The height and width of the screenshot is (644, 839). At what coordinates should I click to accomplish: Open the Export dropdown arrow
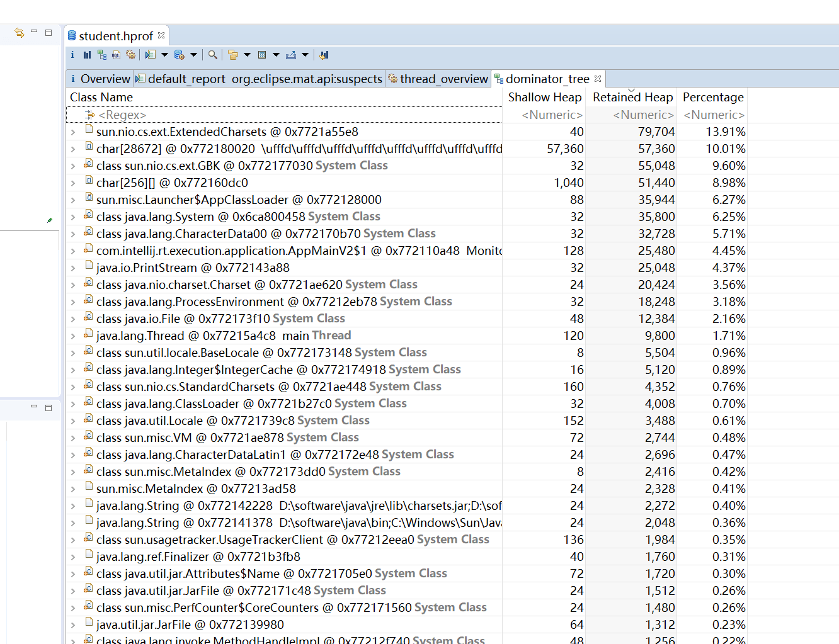pyautogui.click(x=305, y=55)
